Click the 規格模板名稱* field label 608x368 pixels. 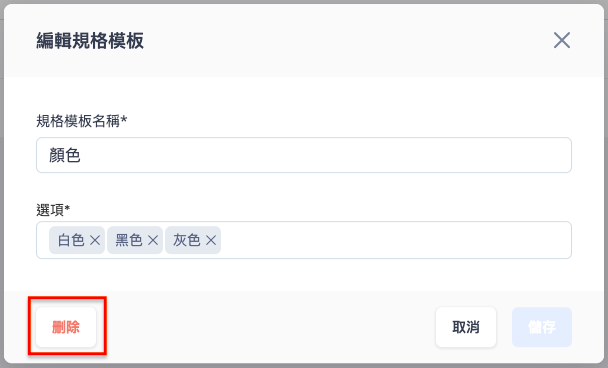(81, 121)
